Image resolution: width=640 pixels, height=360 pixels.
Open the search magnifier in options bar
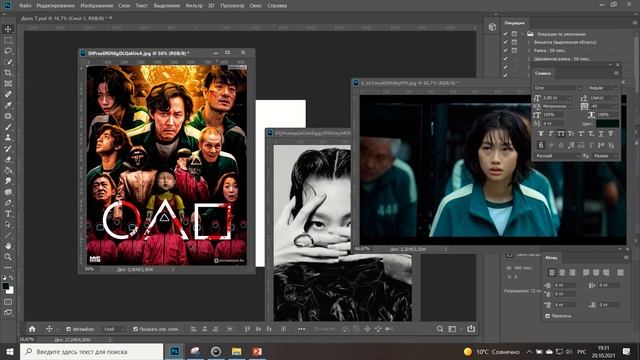[x=440, y=329]
